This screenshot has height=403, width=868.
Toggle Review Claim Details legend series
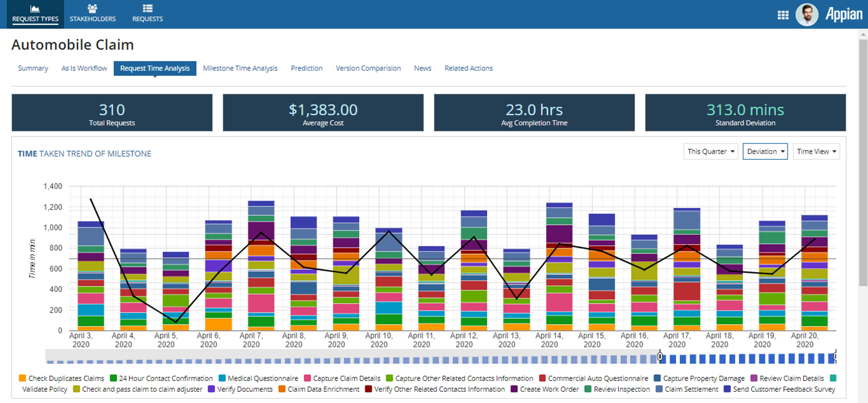787,378
